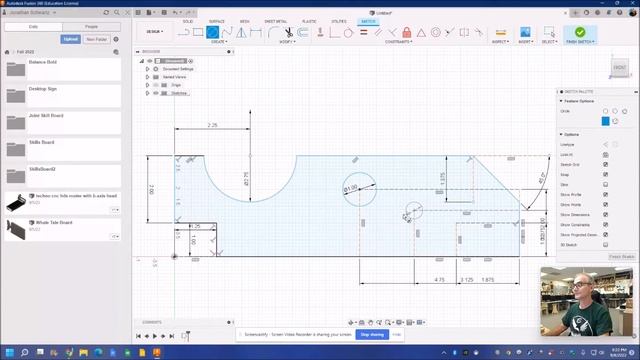The height and width of the screenshot is (360, 640).
Task: Switch to the Plastic tab
Action: [x=309, y=21]
